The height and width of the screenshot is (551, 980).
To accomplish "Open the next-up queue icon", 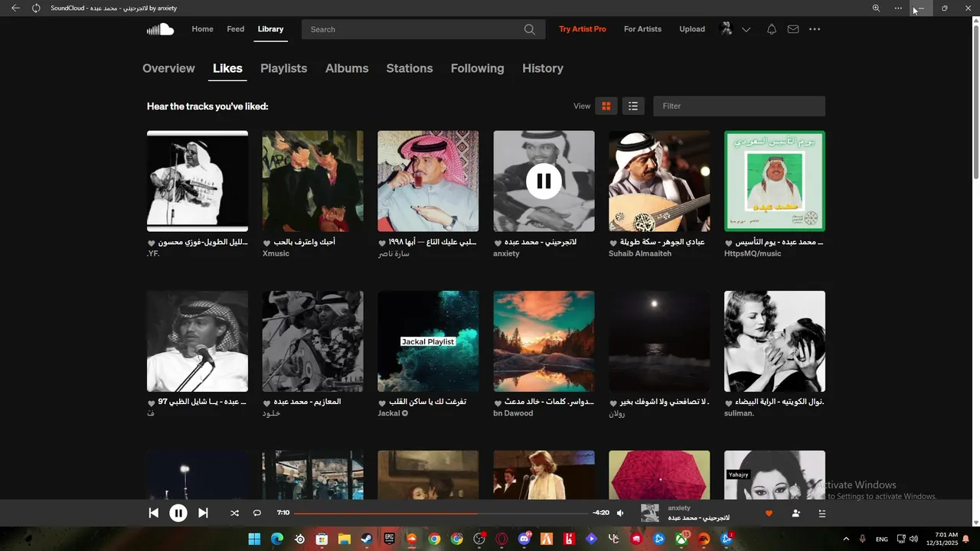I will tap(822, 514).
